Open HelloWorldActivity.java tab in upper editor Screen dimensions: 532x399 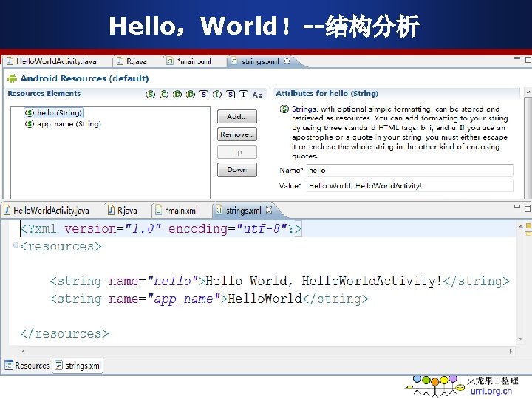[x=52, y=61]
